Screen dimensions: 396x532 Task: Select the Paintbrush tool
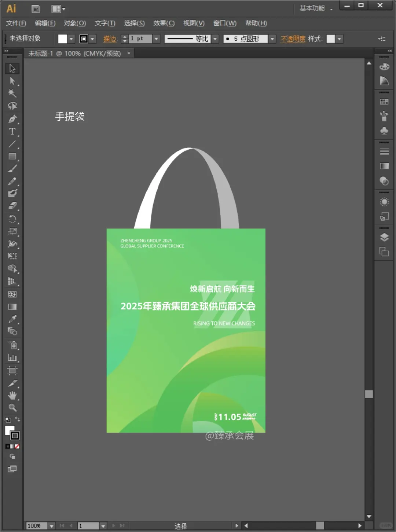click(12, 169)
